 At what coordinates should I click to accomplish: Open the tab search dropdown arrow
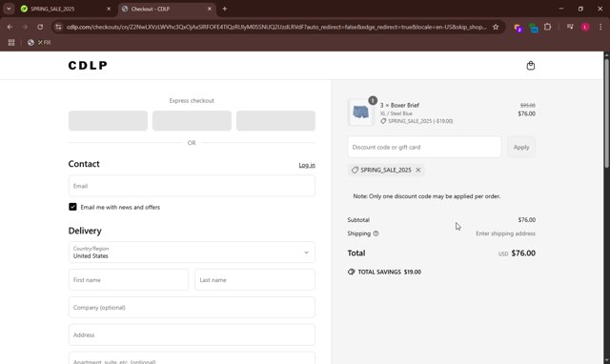click(x=9, y=9)
